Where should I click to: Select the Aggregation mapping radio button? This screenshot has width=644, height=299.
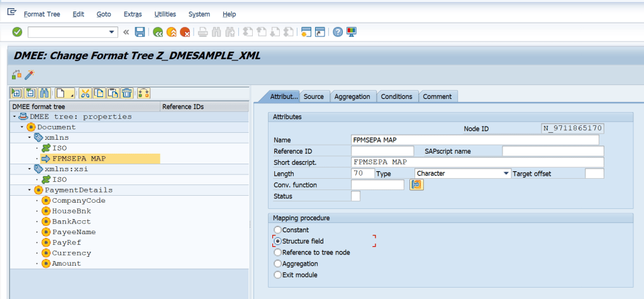[278, 264]
